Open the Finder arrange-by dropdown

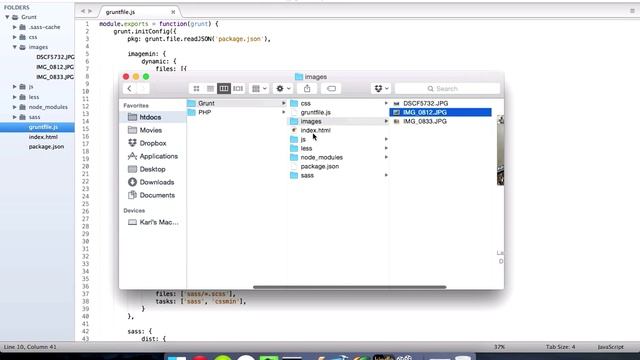[259, 89]
